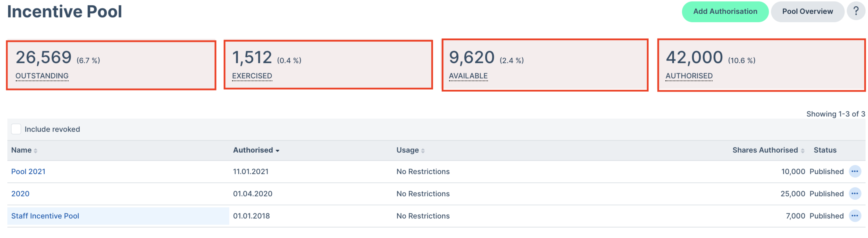Viewport: 868px width, 238px height.
Task: Sort table by Authorised date column
Action: coord(256,150)
